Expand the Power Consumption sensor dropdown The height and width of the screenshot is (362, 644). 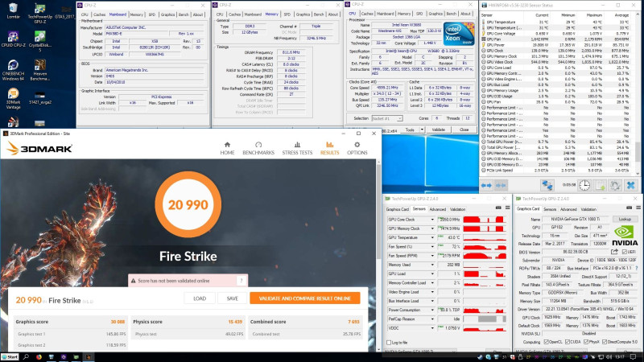click(432, 310)
